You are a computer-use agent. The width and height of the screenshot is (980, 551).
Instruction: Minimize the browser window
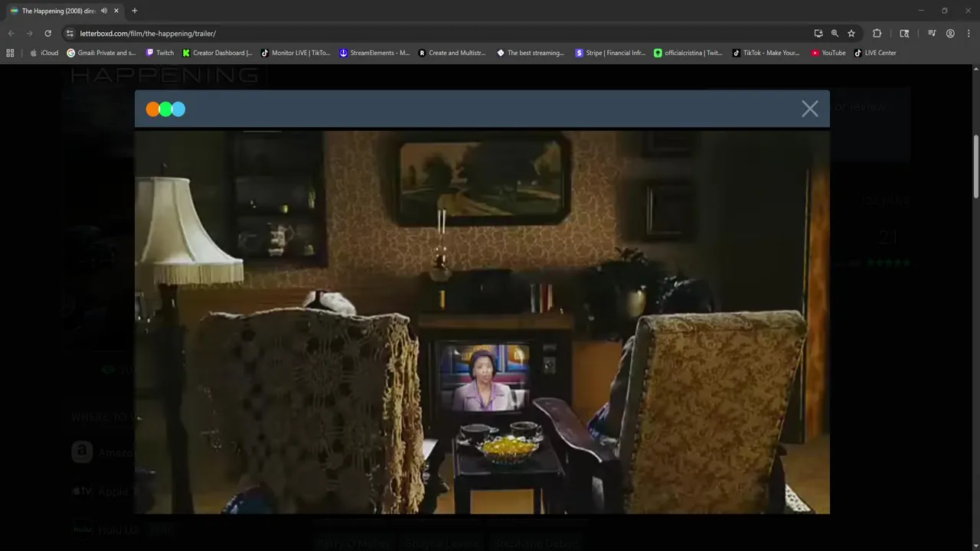coord(921,11)
